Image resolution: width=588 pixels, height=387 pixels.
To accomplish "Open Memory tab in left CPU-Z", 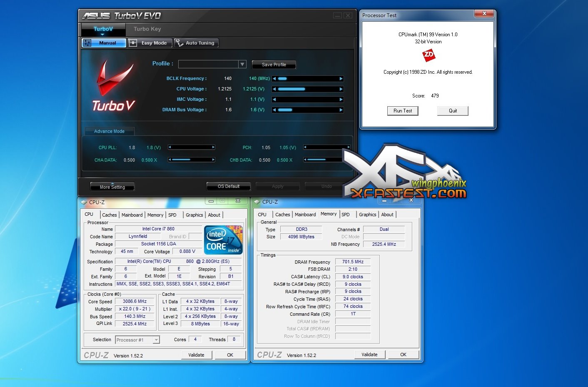I will [x=155, y=215].
